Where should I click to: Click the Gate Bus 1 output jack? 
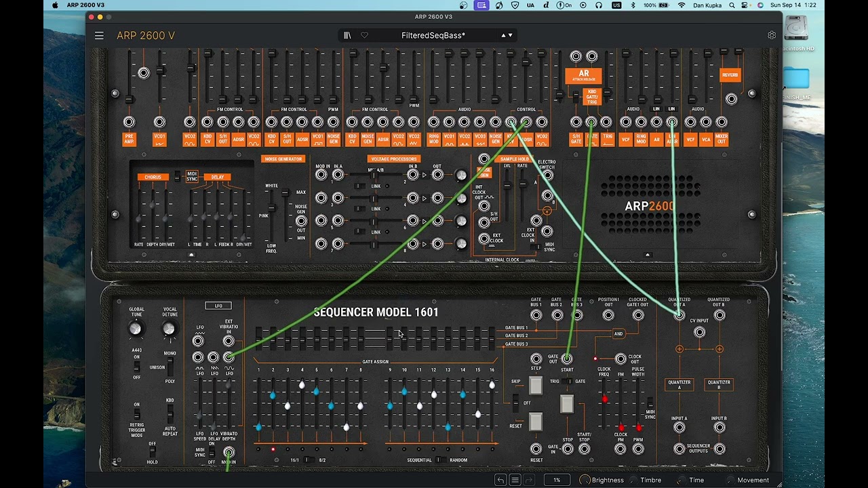(x=536, y=315)
